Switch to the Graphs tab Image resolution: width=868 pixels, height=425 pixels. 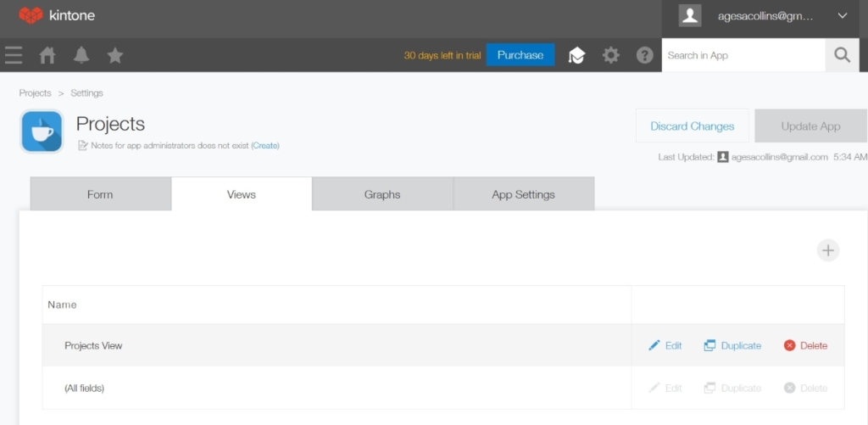(x=382, y=194)
